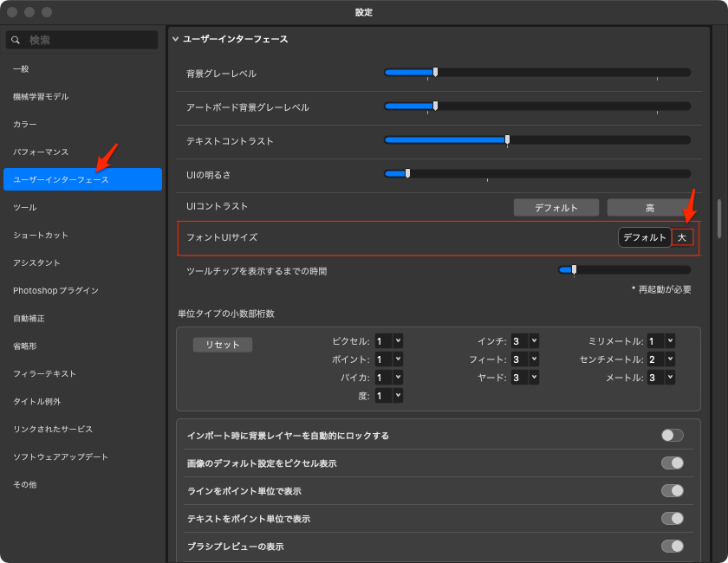Open the インチ decimal places dropdown
The width and height of the screenshot is (728, 563).
point(525,341)
